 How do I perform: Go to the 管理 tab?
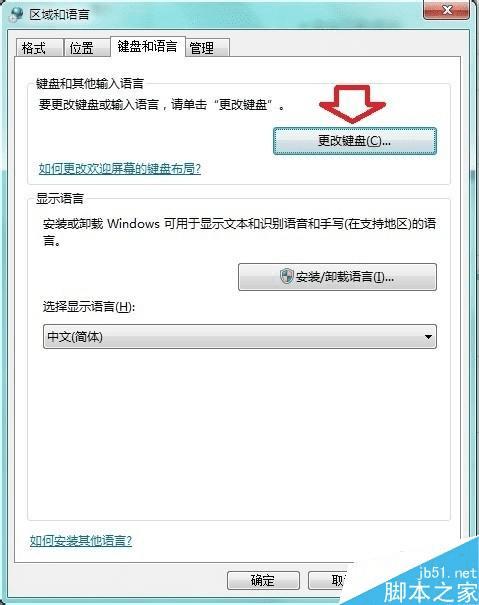pos(207,48)
